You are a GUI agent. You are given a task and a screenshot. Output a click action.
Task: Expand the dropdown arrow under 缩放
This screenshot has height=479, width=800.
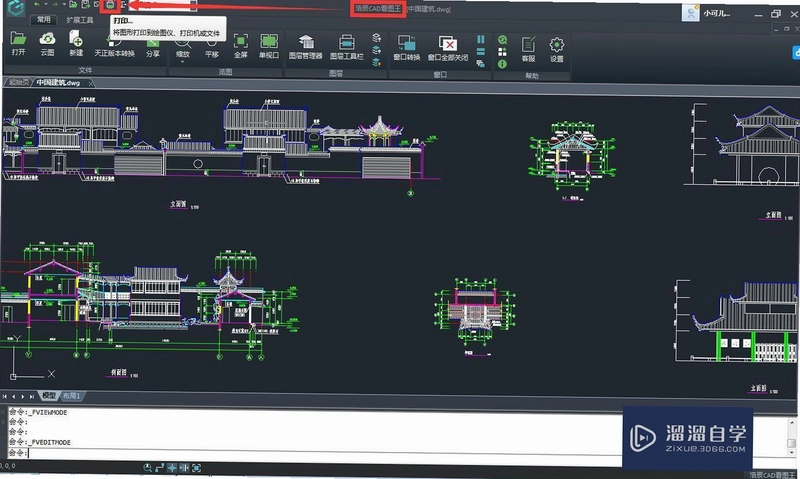coord(183,62)
